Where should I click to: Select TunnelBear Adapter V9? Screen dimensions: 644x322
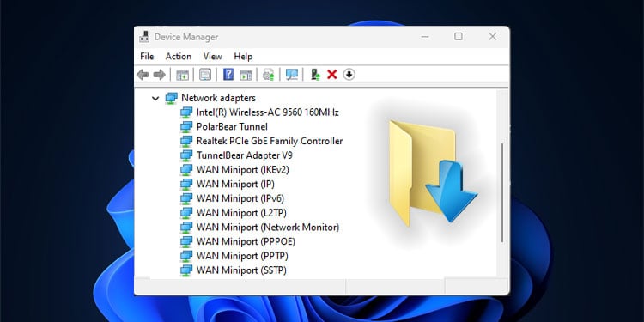click(x=245, y=155)
